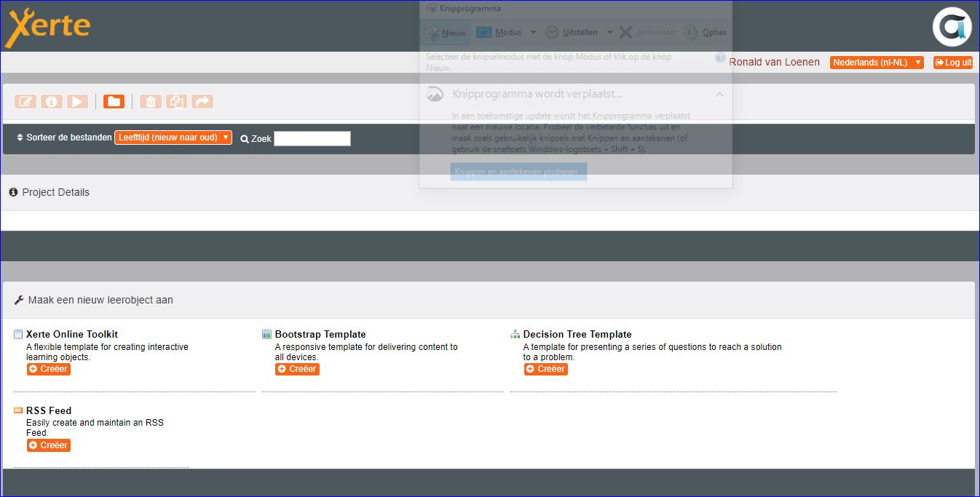980x497 pixels.
Task: Click the Bootstrap Template title
Action: click(x=320, y=335)
